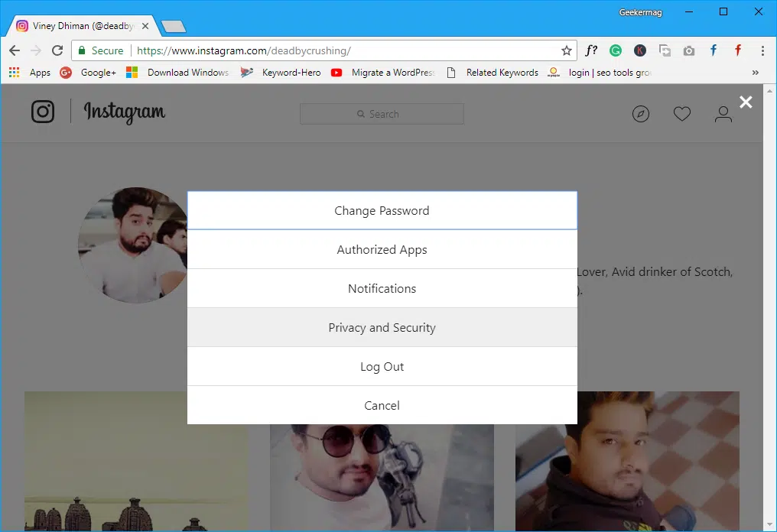Open Privacy and Security settings

click(382, 327)
